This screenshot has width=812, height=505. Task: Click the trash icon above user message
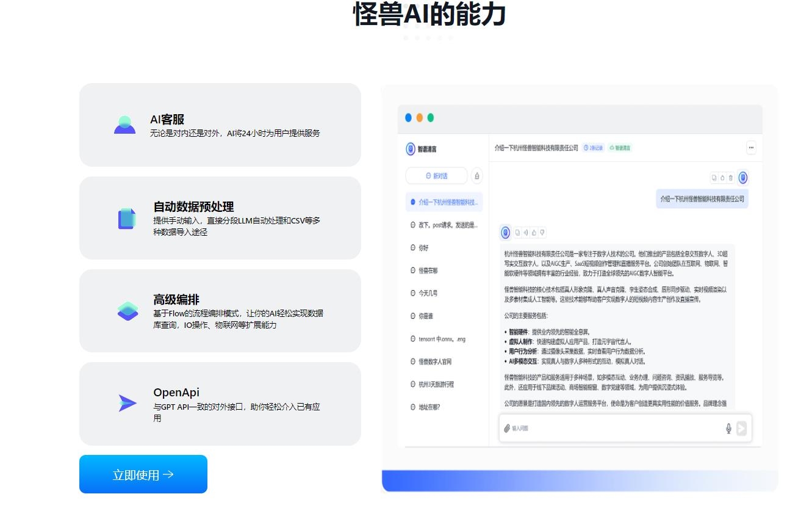point(730,178)
